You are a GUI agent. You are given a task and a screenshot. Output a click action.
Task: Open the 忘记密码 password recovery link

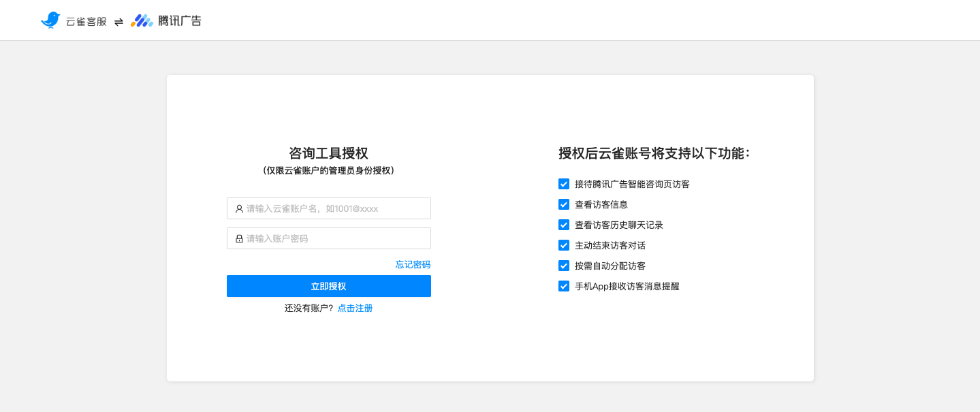click(x=413, y=264)
